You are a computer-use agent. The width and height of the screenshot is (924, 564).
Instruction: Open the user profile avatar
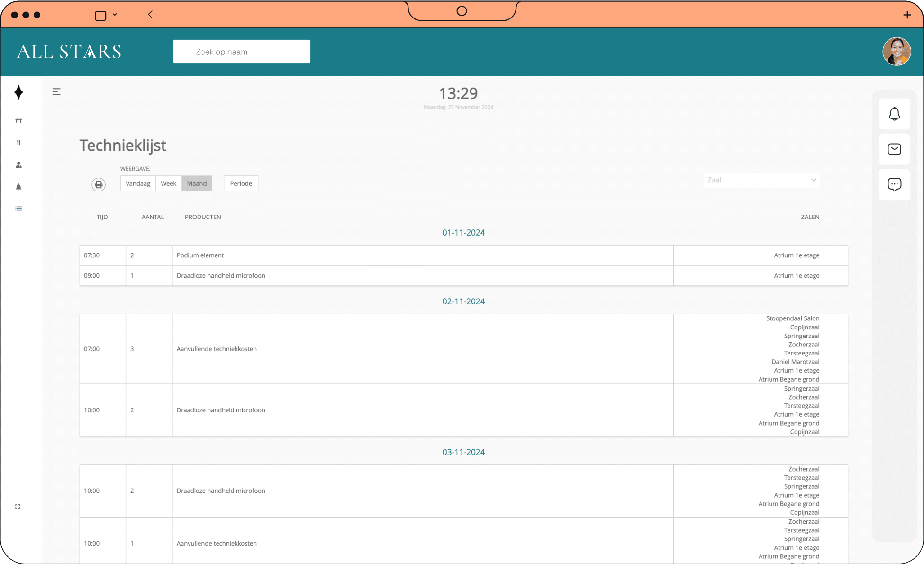(896, 52)
